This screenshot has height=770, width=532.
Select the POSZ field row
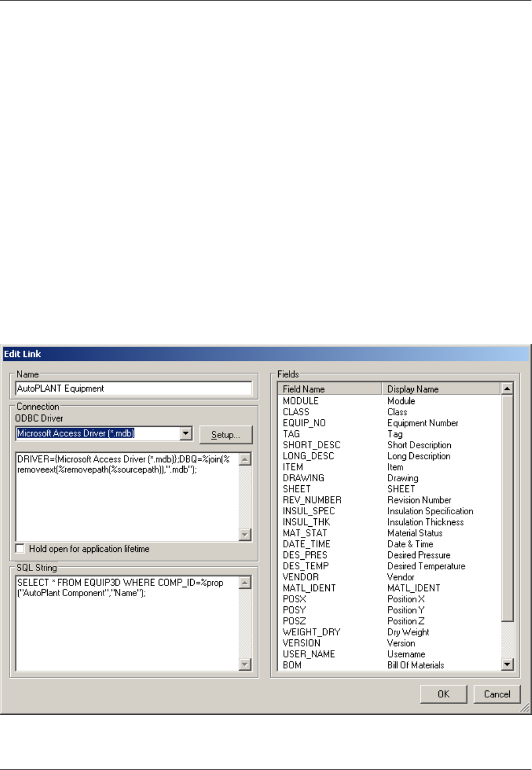pyautogui.click(x=389, y=621)
